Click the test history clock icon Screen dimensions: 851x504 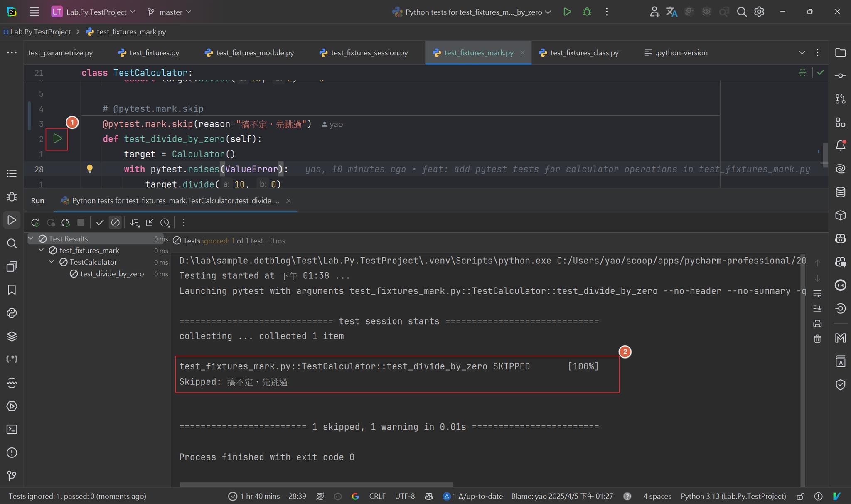(x=165, y=223)
